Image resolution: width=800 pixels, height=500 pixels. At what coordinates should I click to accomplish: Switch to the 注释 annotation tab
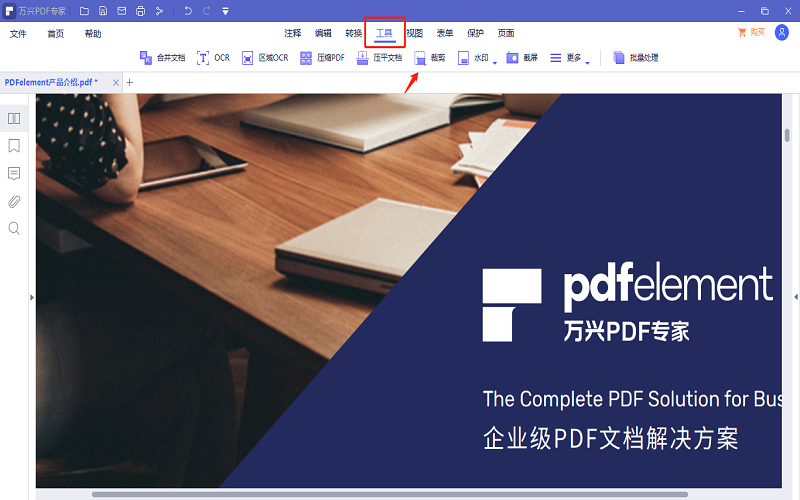tap(293, 33)
